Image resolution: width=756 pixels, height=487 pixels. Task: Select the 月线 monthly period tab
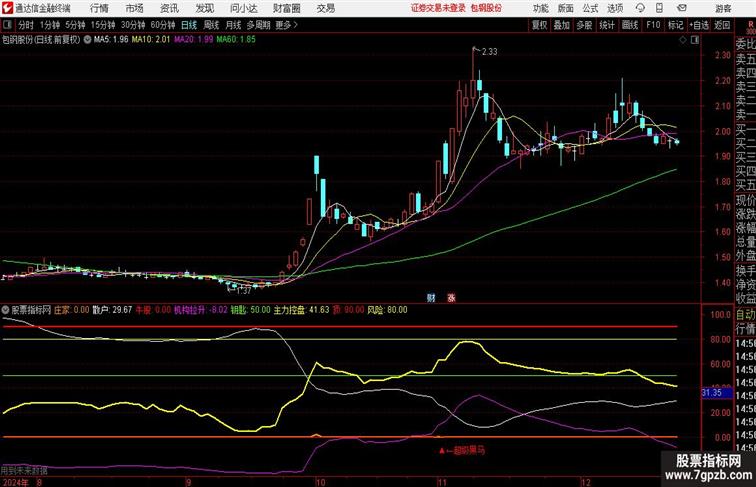coord(233,25)
